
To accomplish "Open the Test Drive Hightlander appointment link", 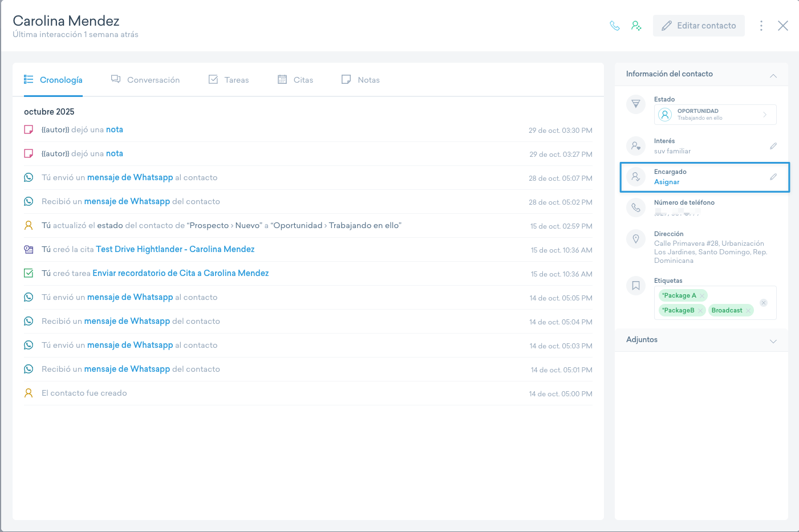I will 175,249.
